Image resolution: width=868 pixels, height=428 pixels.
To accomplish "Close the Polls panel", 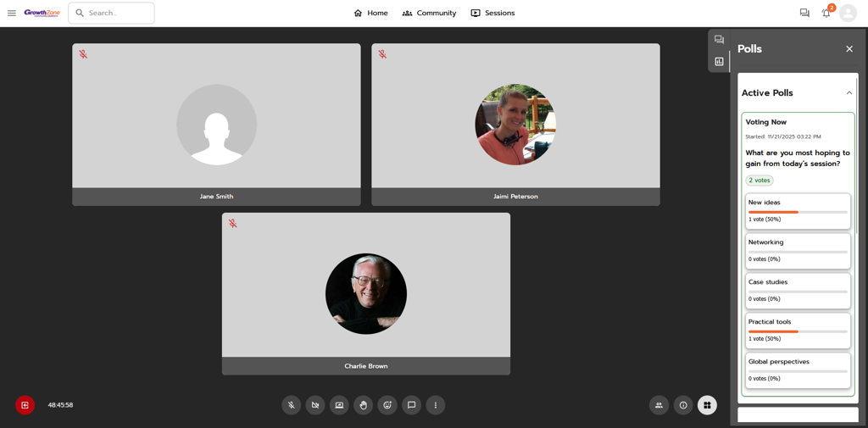I will (x=849, y=48).
